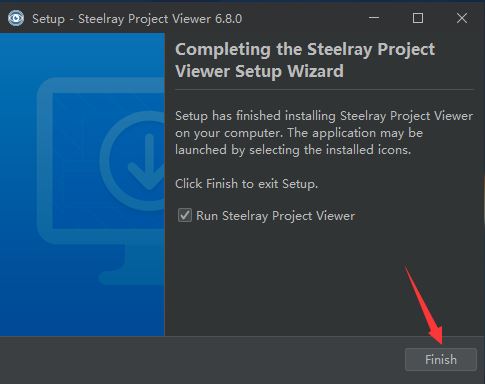Click the blue banner area below the monitor stand

pyautogui.click(x=82, y=310)
